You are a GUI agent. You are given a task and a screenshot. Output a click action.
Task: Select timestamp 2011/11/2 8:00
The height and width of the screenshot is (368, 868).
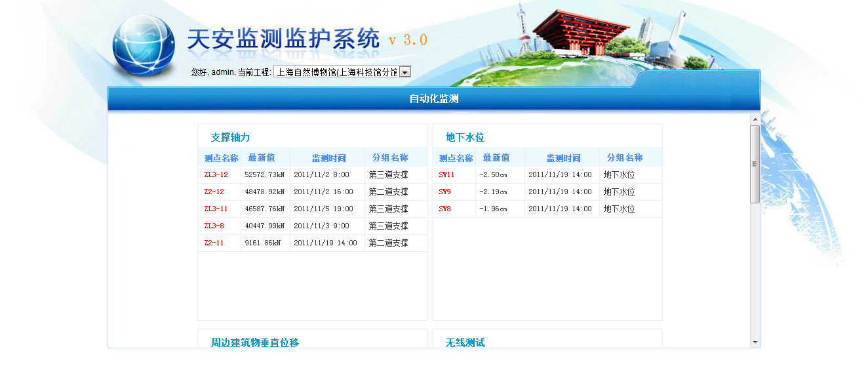[x=321, y=175]
